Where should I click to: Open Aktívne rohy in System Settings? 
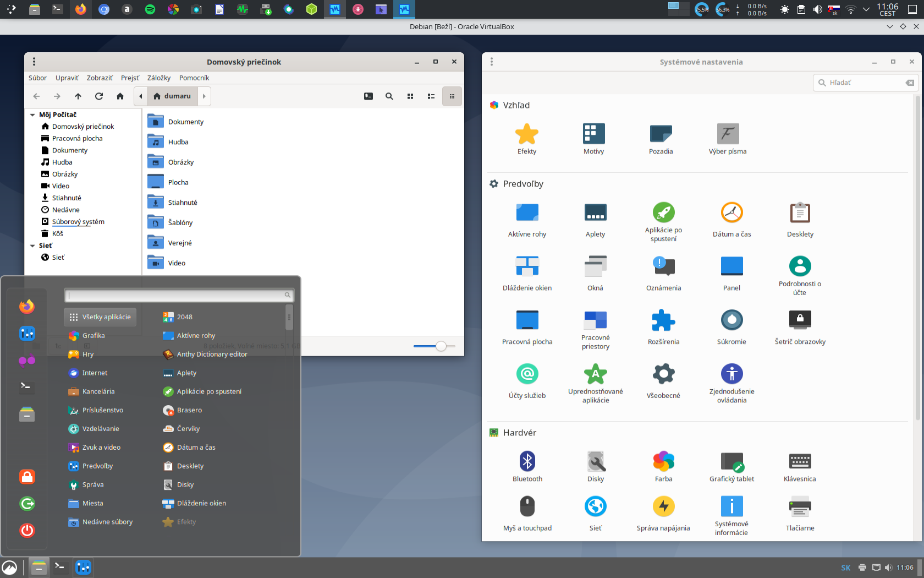point(527,220)
